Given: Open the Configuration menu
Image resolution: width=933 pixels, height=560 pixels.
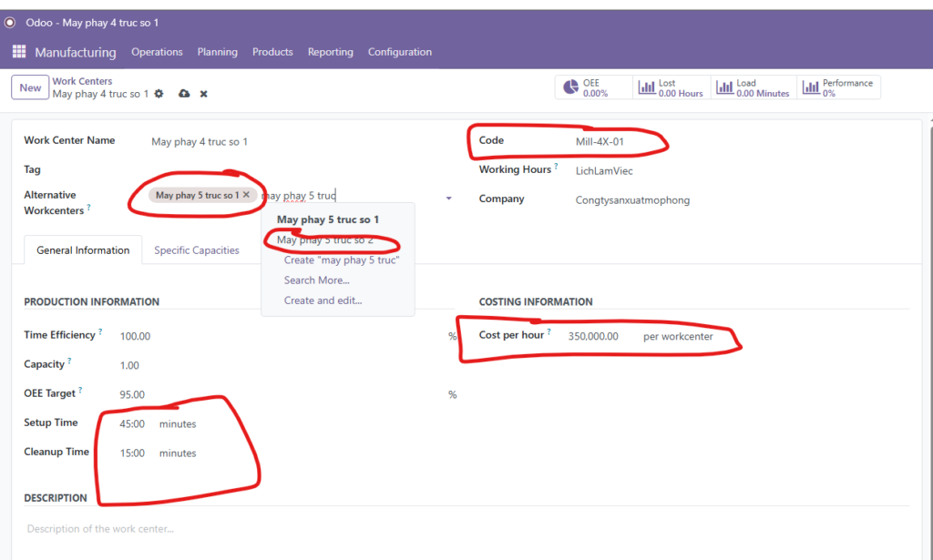Looking at the screenshot, I should (x=399, y=52).
